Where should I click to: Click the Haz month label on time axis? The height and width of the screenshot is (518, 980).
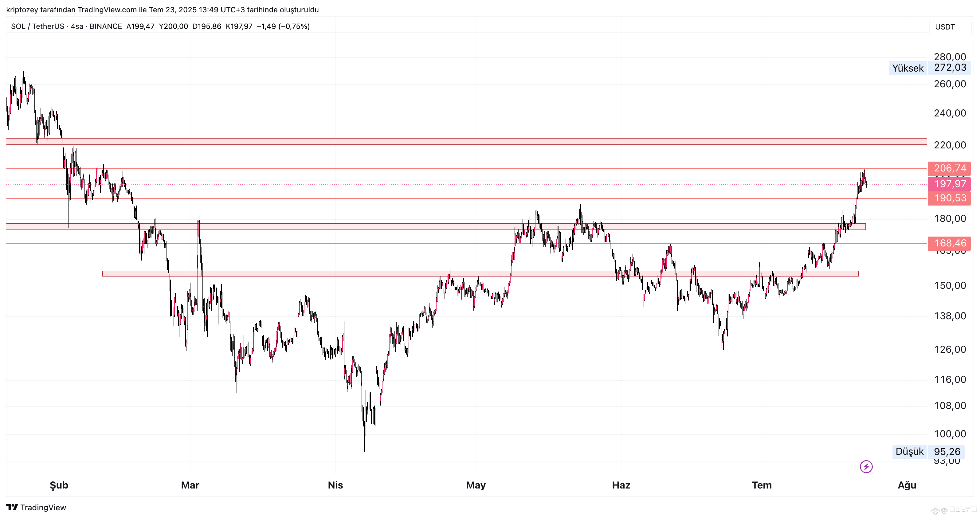621,486
